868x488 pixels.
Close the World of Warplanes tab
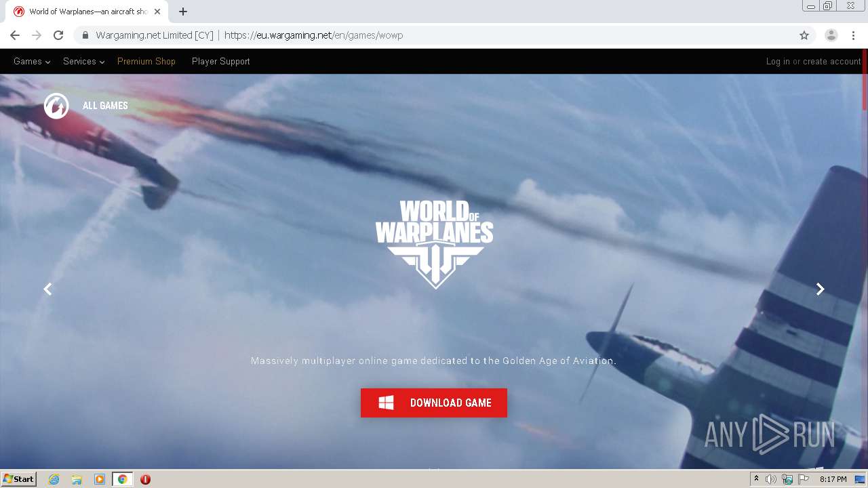pos(157,12)
